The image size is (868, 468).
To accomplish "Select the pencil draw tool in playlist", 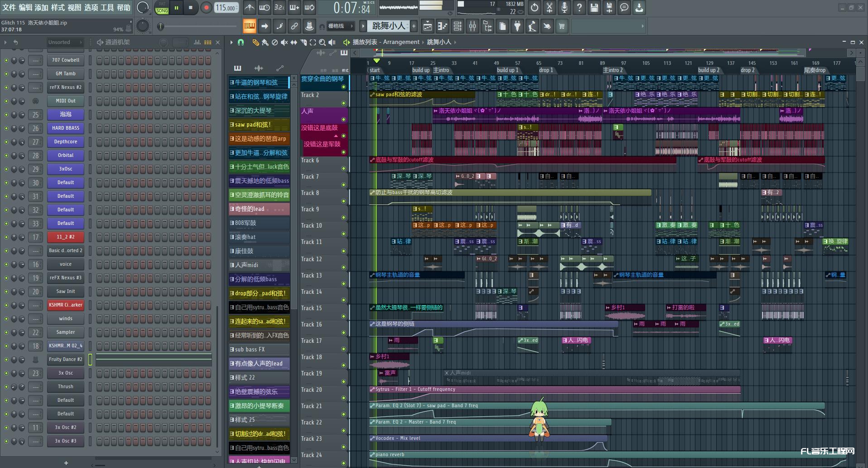I will pos(256,42).
